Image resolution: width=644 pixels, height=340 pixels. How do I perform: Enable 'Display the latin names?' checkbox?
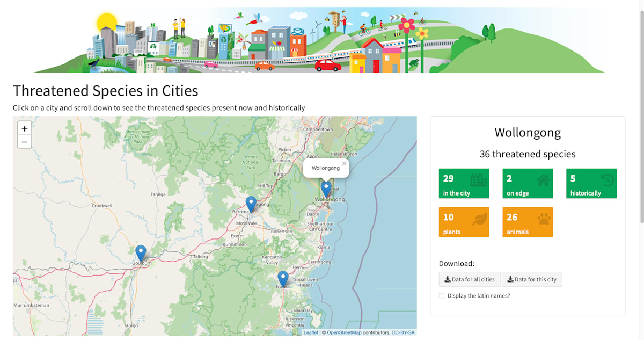pyautogui.click(x=441, y=295)
